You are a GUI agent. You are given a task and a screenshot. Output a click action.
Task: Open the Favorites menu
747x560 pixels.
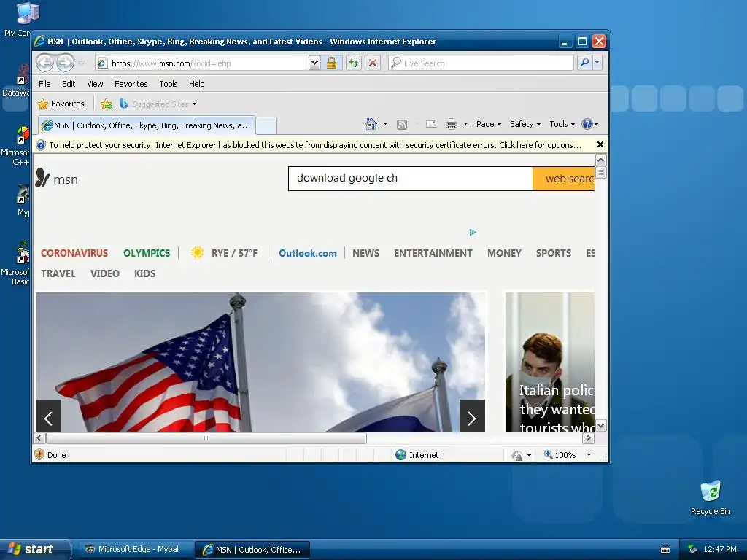pyautogui.click(x=131, y=84)
